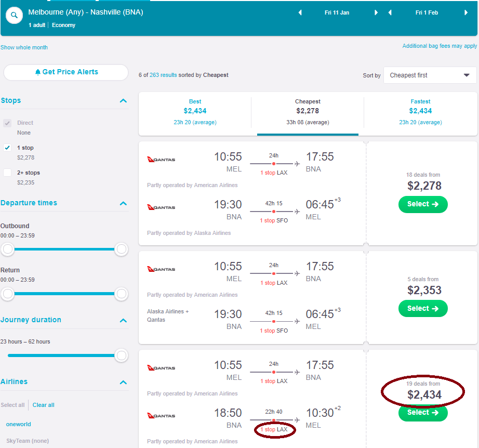Click the search magnifying glass icon
479x448 pixels.
14,15
